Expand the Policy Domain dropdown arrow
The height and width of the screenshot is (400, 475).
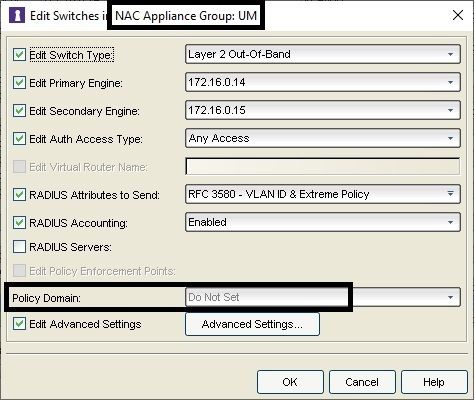(450, 297)
